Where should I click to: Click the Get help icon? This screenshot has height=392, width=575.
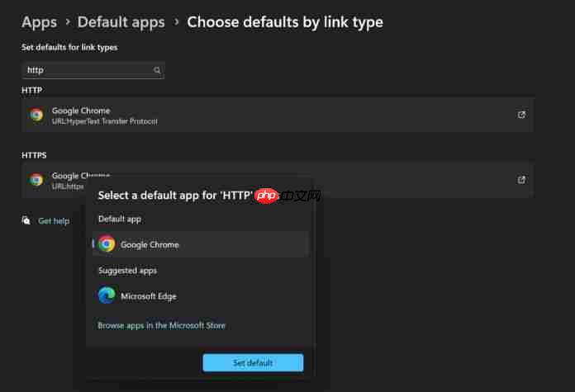click(26, 220)
